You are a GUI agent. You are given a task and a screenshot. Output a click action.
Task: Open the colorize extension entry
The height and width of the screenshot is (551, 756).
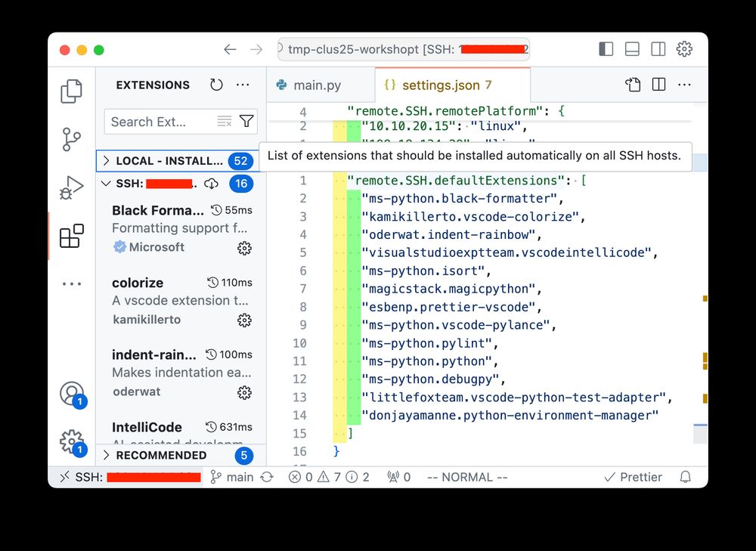click(181, 302)
